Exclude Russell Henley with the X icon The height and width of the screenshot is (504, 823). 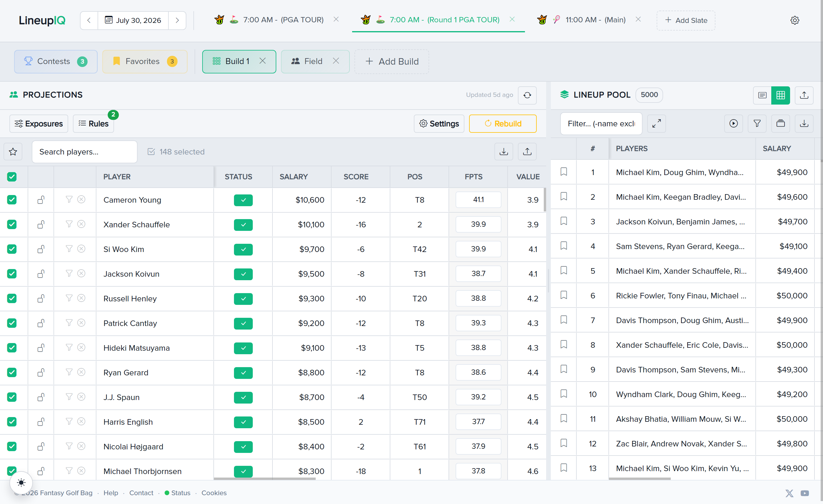pos(81,298)
